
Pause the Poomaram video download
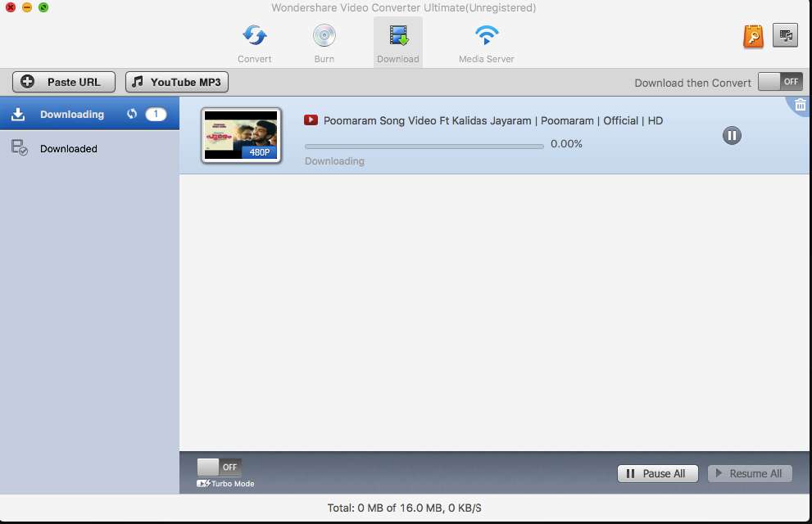[x=732, y=136]
